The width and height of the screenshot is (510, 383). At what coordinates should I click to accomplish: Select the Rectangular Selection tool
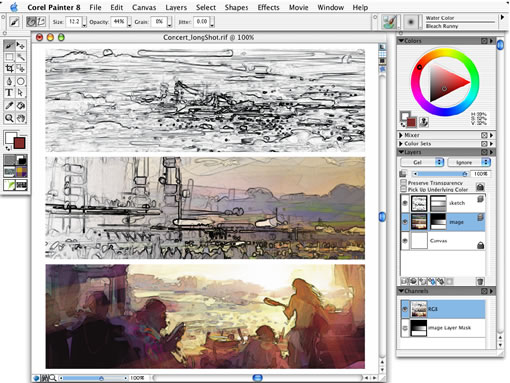(9, 57)
